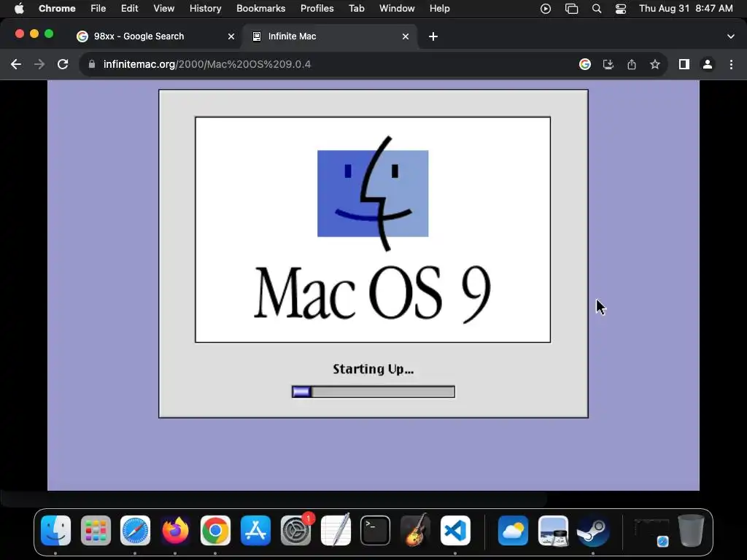Viewport: 747px width, 560px height.
Task: Open Launchpad from the Dock
Action: coord(96,531)
